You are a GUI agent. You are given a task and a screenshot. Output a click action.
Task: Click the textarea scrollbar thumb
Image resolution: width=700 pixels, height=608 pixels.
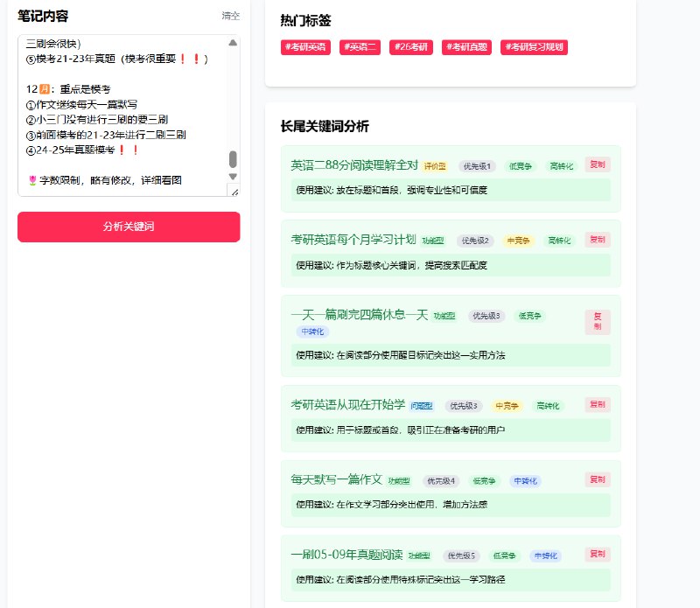coord(233,159)
